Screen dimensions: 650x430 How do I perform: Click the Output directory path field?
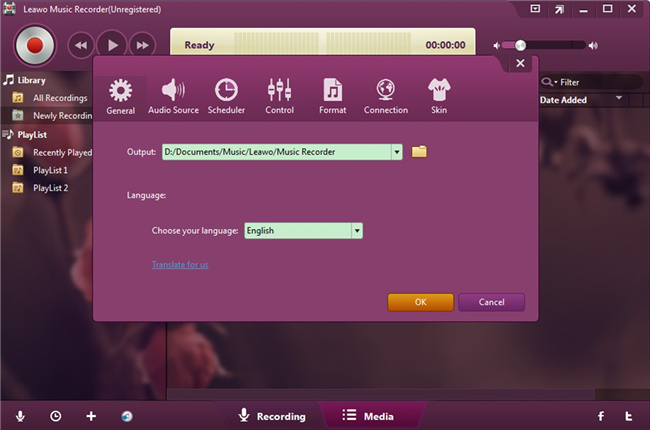coord(276,152)
